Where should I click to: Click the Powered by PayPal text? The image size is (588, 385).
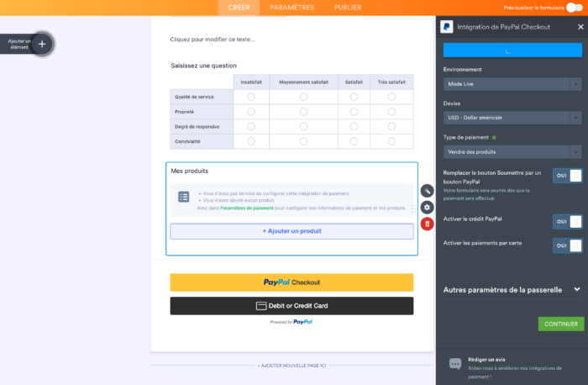pos(291,322)
